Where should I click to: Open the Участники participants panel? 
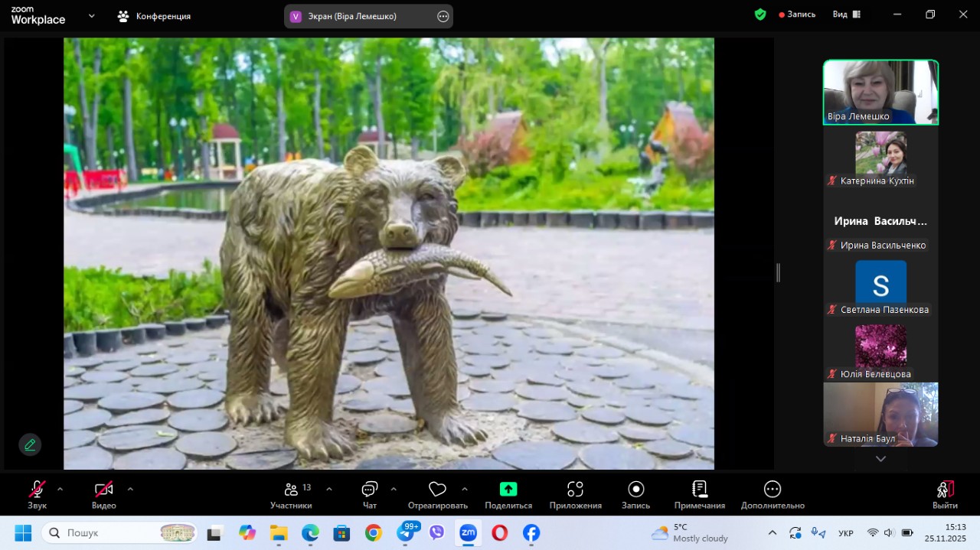tap(291, 490)
